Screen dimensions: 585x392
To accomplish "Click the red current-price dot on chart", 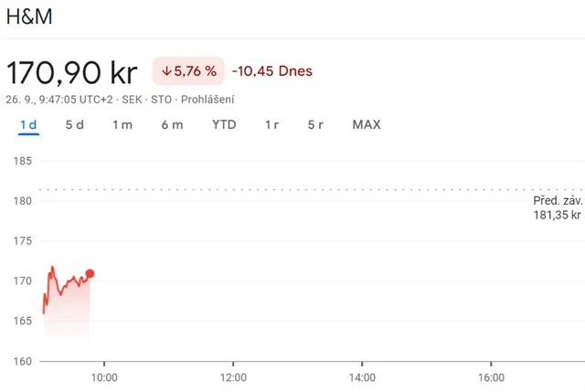I will click(x=90, y=273).
